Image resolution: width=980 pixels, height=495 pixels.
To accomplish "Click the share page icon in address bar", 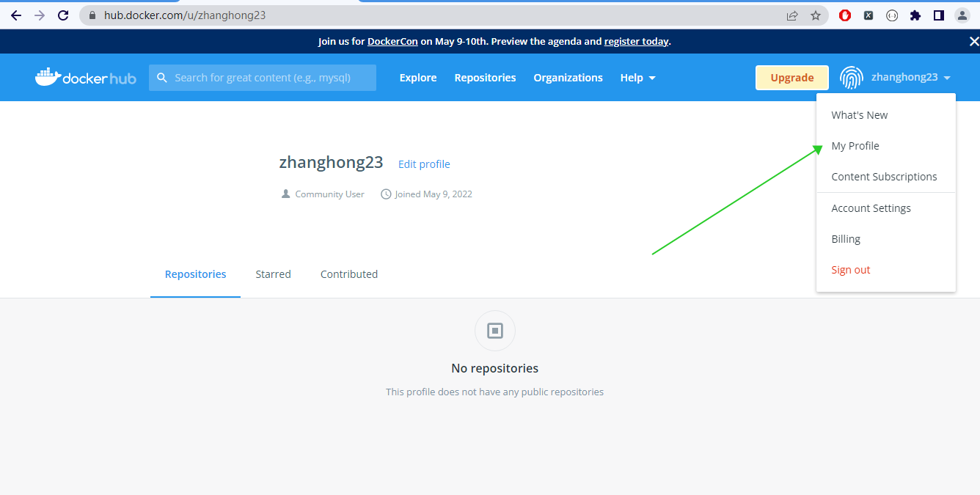I will point(792,15).
